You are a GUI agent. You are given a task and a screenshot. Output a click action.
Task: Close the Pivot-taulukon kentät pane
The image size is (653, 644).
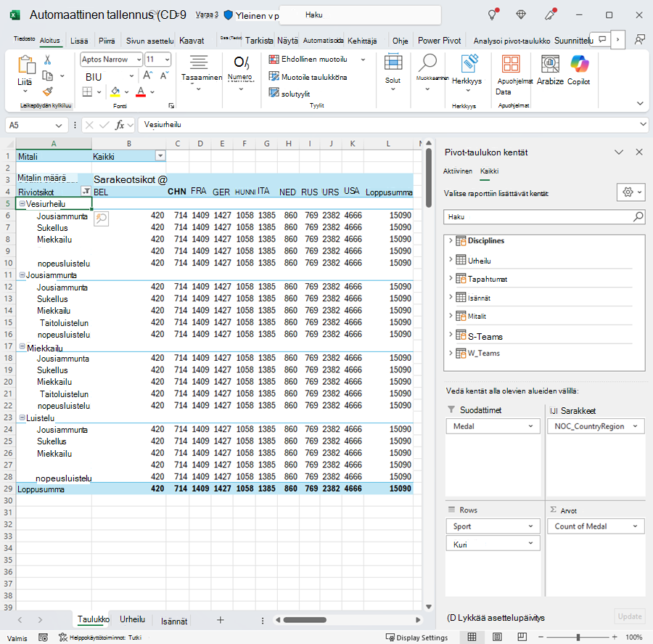point(639,152)
